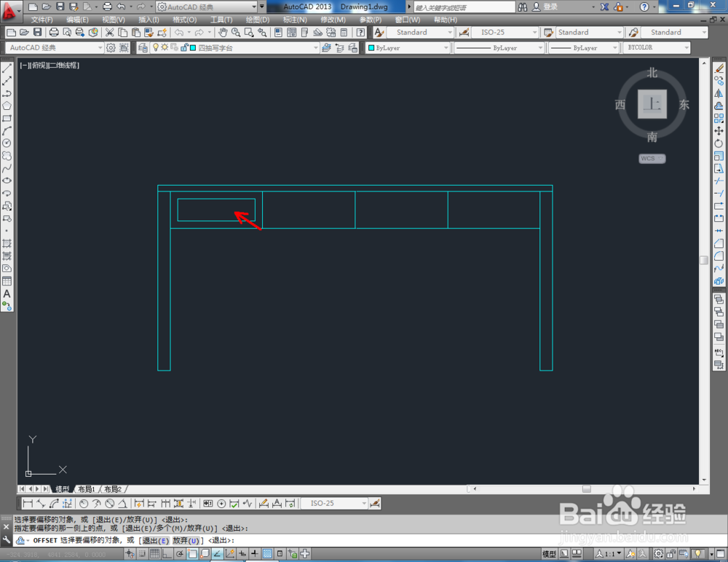Screen dimensions: 728x562
Task: Click the 放弃(U) option in command line
Action: pyautogui.click(x=186, y=541)
